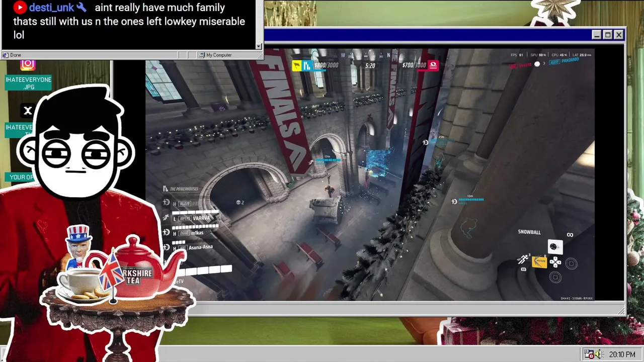This screenshot has width=644, height=362.
Task: Click the VARRVA teammate name
Action: 201,218
